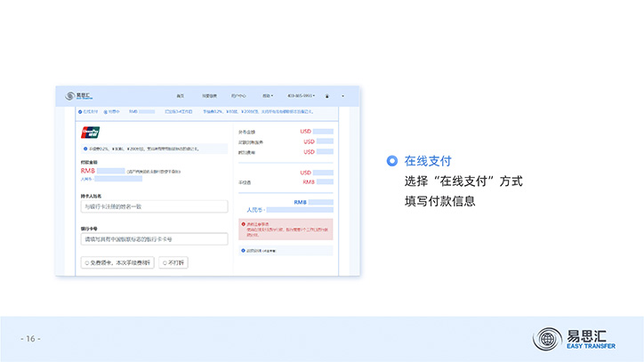Click the blue 人民币 link under payment amount
The height and width of the screenshot is (362, 644).
pos(86,179)
